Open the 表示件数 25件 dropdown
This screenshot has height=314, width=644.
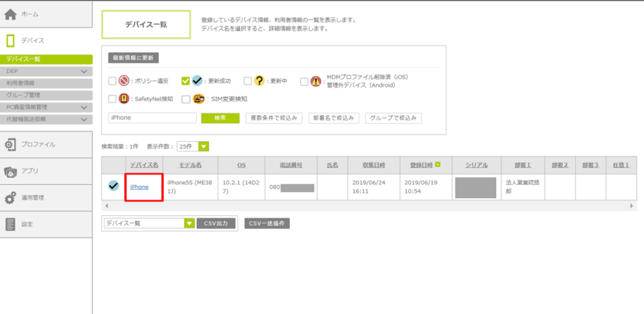pos(193,147)
